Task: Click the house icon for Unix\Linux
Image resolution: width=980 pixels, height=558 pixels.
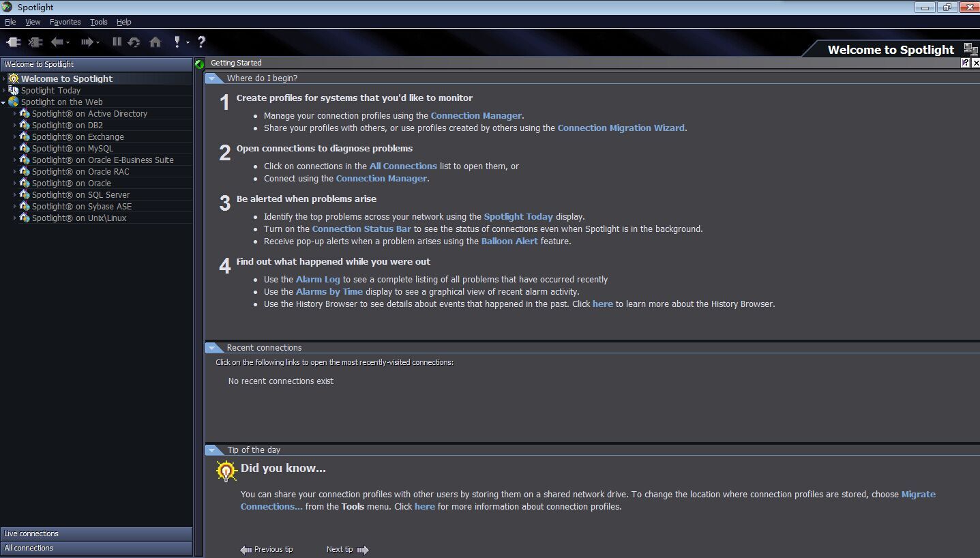Action: click(x=25, y=218)
